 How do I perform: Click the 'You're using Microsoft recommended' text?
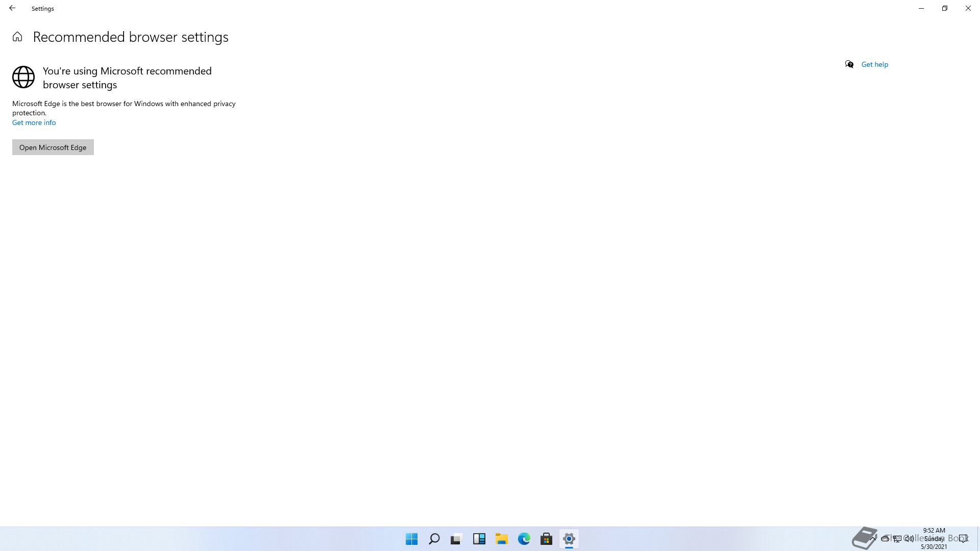pos(127,71)
